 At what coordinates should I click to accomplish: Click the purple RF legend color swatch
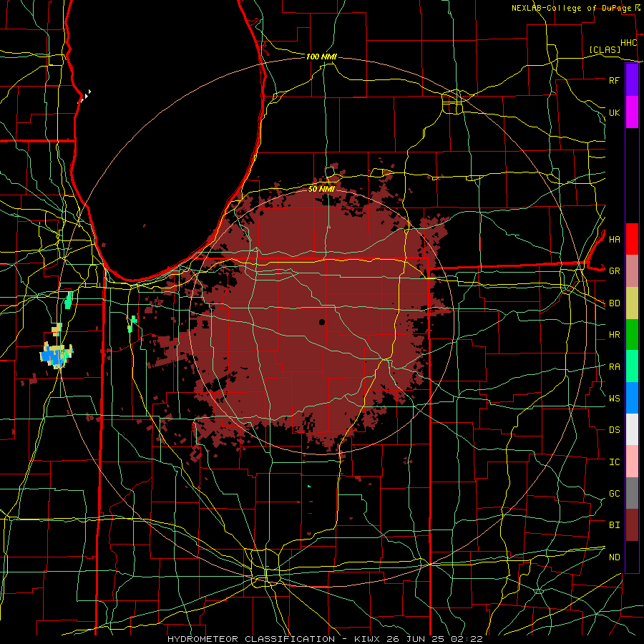pyautogui.click(x=632, y=80)
